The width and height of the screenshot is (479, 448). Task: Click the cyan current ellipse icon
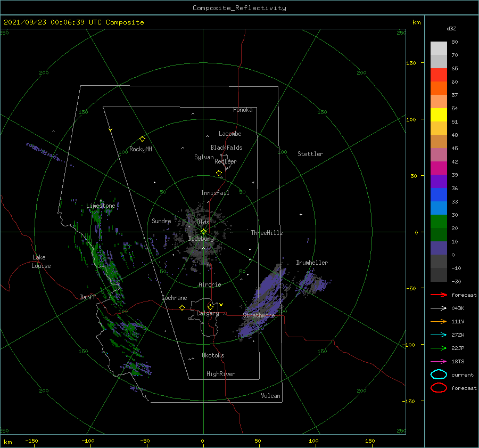coord(439,374)
